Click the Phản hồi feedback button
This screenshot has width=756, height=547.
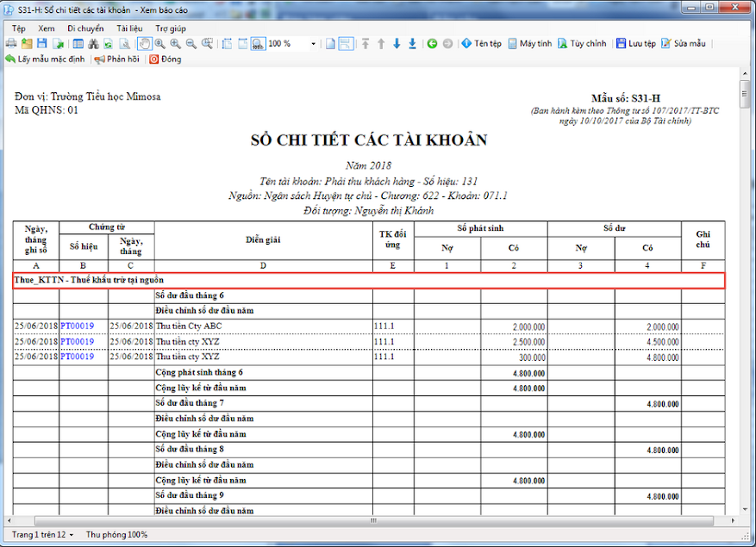(x=117, y=59)
